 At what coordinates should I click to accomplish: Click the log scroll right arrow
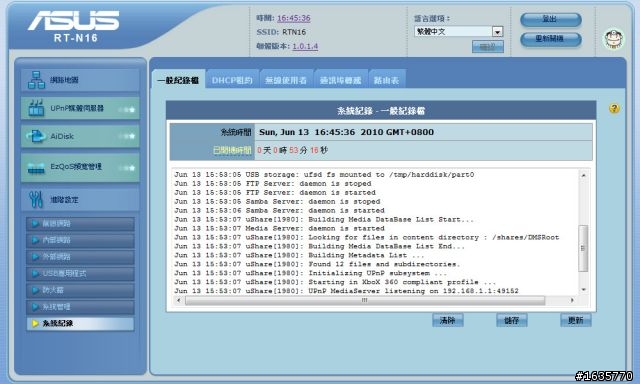(572, 300)
